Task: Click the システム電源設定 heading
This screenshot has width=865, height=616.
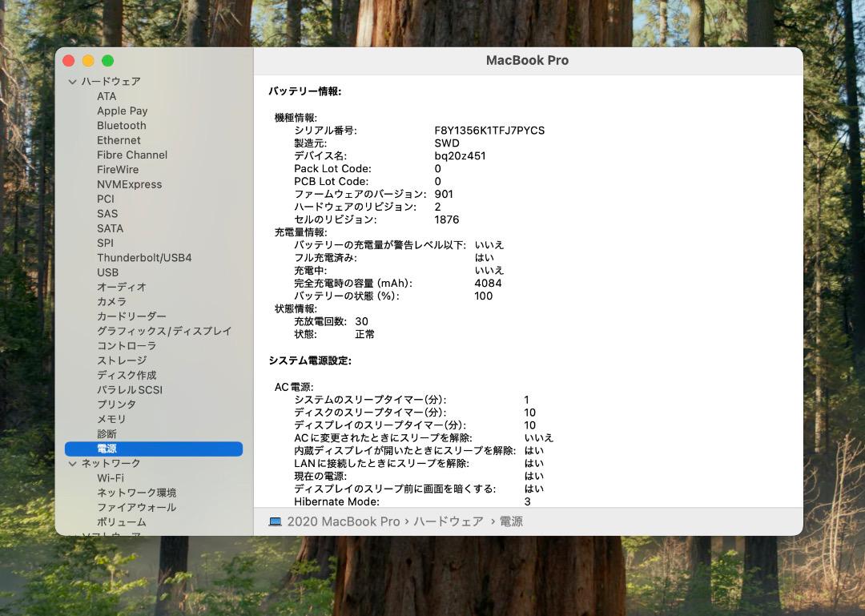Action: (310, 361)
